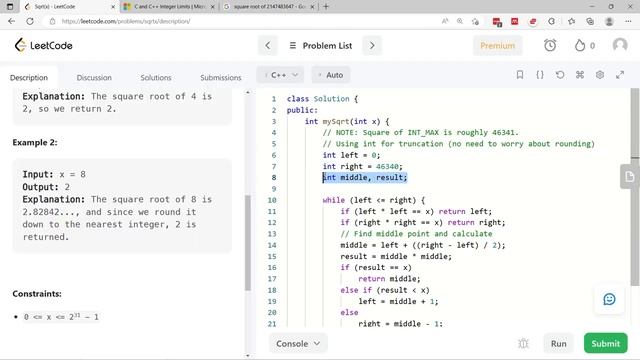
Task: Expand the Console dropdown
Action: pos(298,344)
